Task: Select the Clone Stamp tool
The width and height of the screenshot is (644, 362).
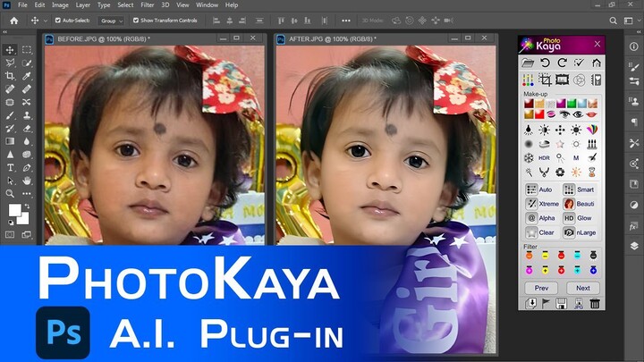Action: click(27, 115)
